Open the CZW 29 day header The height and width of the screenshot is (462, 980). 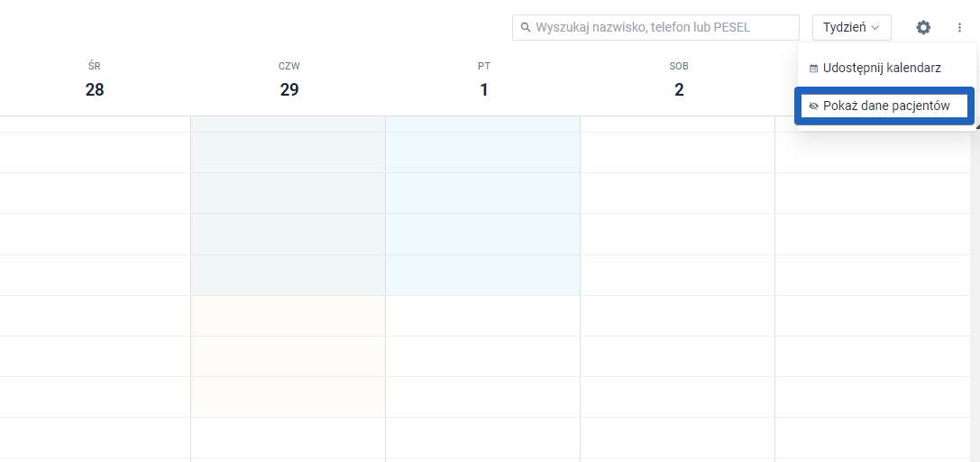pyautogui.click(x=289, y=80)
